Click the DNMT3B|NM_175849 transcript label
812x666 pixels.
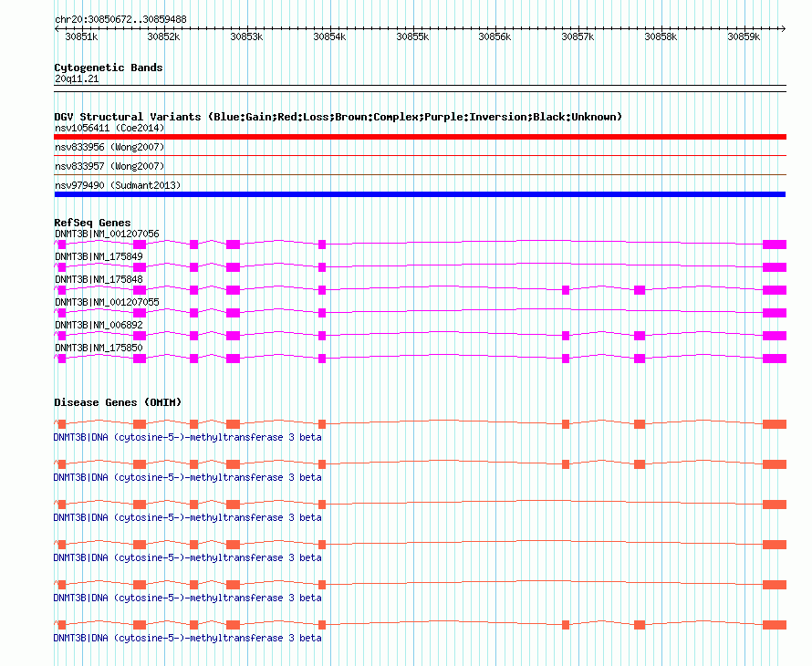pyautogui.click(x=99, y=256)
